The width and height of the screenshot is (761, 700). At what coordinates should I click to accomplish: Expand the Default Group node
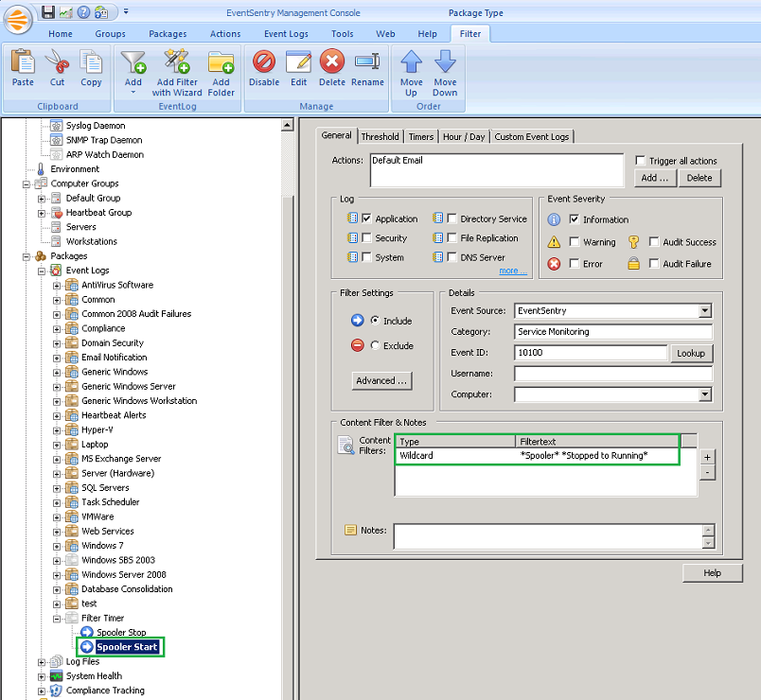point(42,199)
